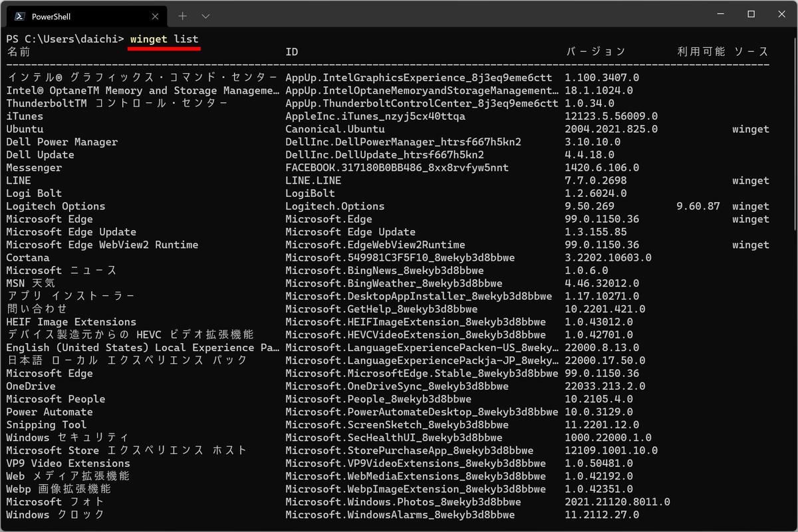Click the PowerShell tab icon
The height and width of the screenshot is (532, 798).
21,16
